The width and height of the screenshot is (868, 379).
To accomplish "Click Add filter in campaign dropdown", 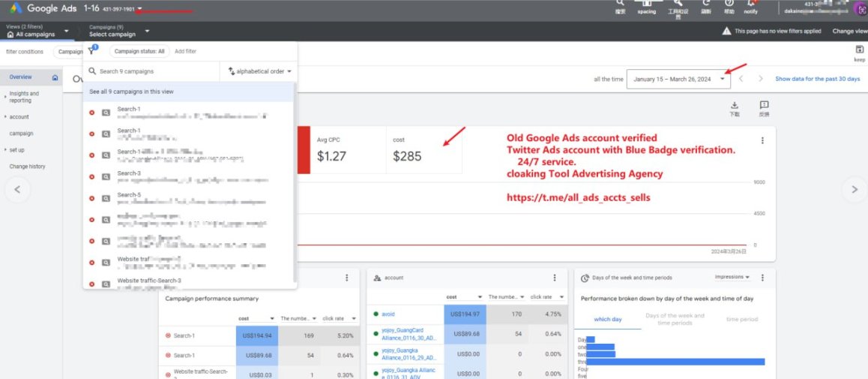I will (x=185, y=52).
